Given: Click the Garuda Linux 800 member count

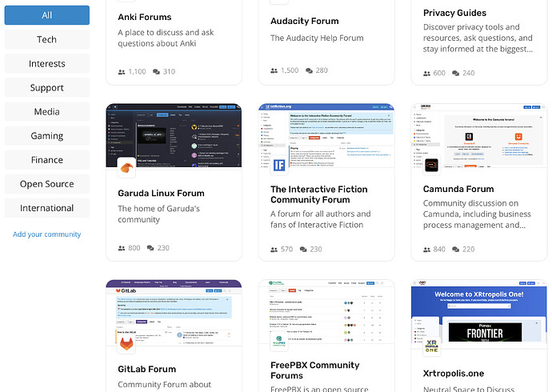Looking at the screenshot, I should (x=134, y=248).
